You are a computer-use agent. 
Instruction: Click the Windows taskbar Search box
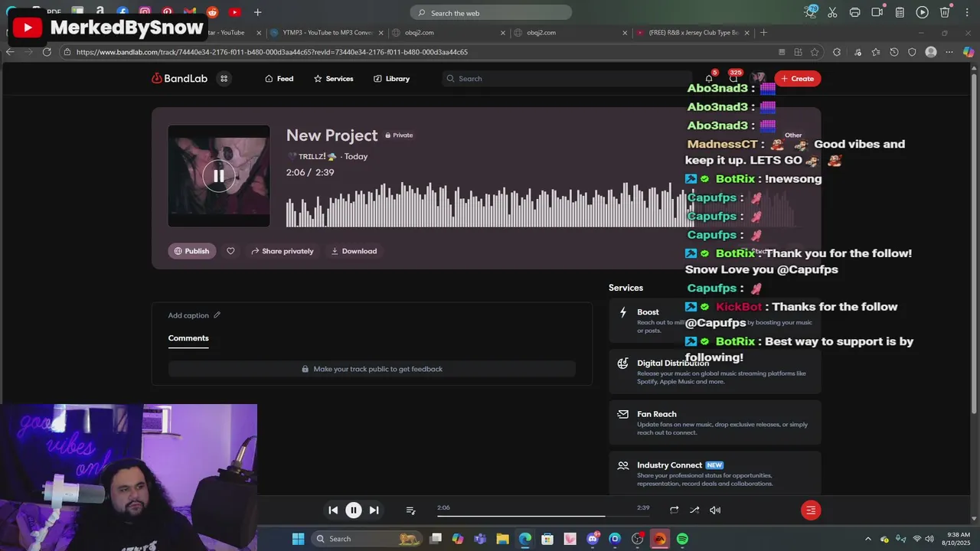(x=368, y=539)
